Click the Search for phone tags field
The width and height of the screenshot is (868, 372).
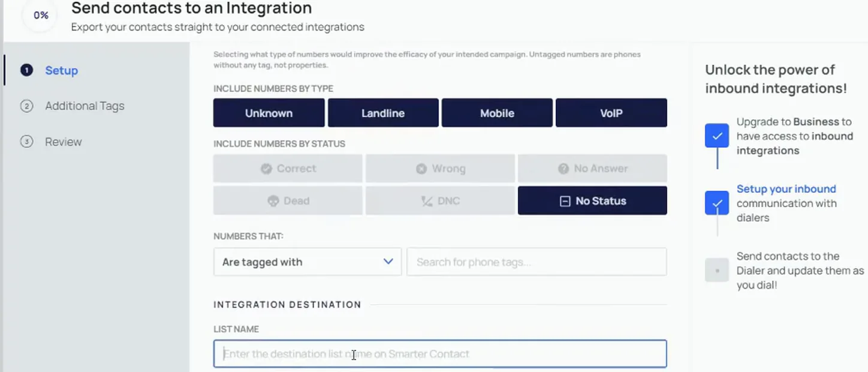point(537,262)
